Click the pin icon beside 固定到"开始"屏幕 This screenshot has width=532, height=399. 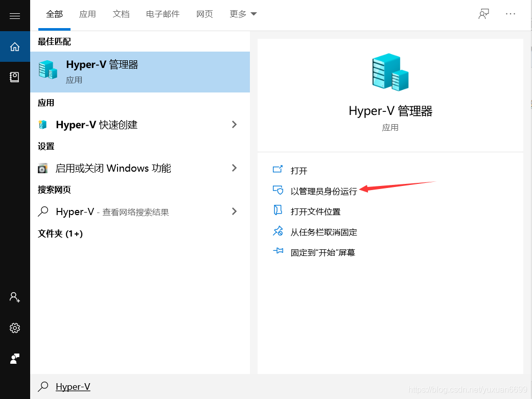[278, 251]
